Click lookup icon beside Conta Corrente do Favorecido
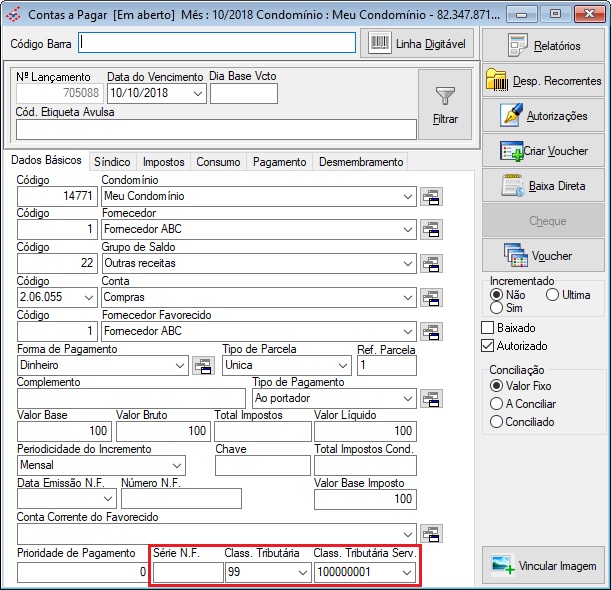Screen dimensions: 611x590 tap(432, 533)
